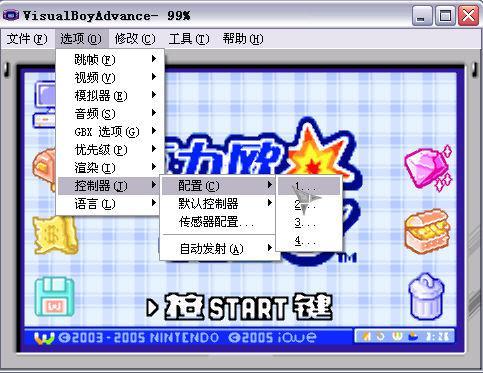Select controller configuration 1...
This screenshot has height=373, width=483.
(309, 186)
